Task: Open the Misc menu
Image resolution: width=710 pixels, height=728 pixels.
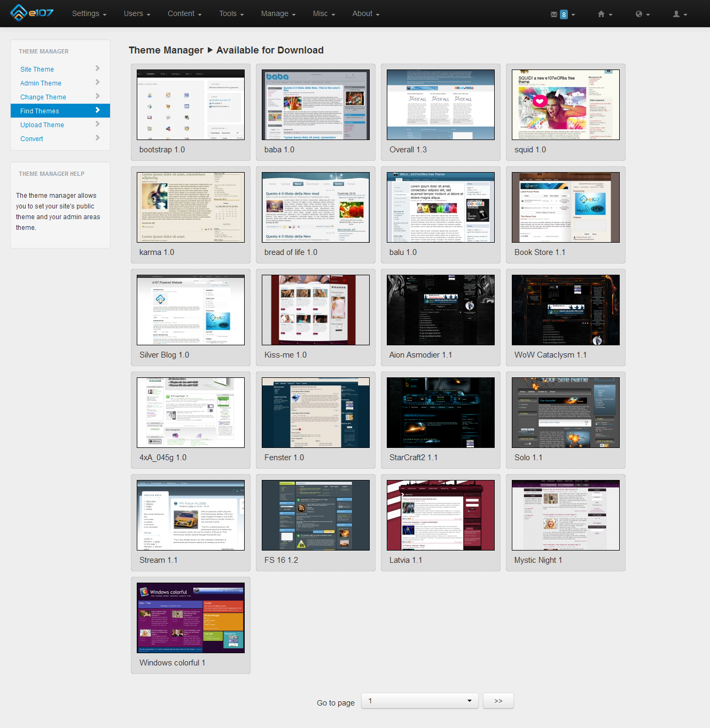Action: (324, 13)
